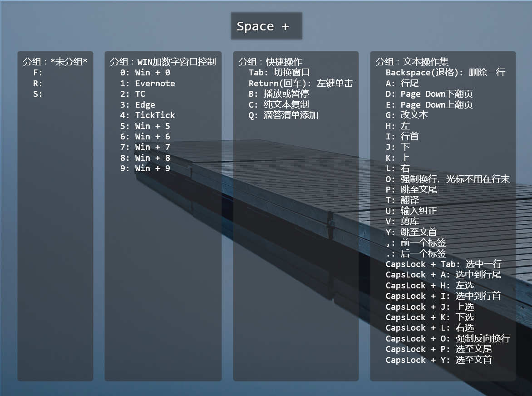Click the "J: 下" row
Screen dimensions: 532x396
coord(398,147)
